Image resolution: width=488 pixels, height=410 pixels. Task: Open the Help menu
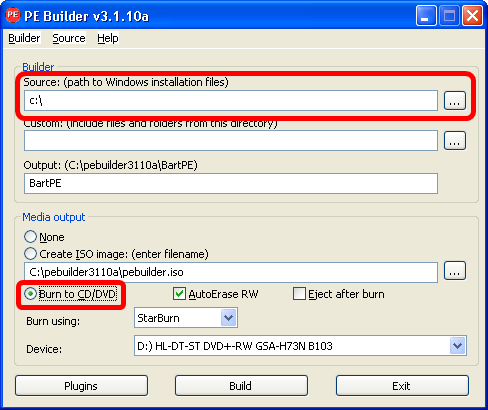(108, 38)
